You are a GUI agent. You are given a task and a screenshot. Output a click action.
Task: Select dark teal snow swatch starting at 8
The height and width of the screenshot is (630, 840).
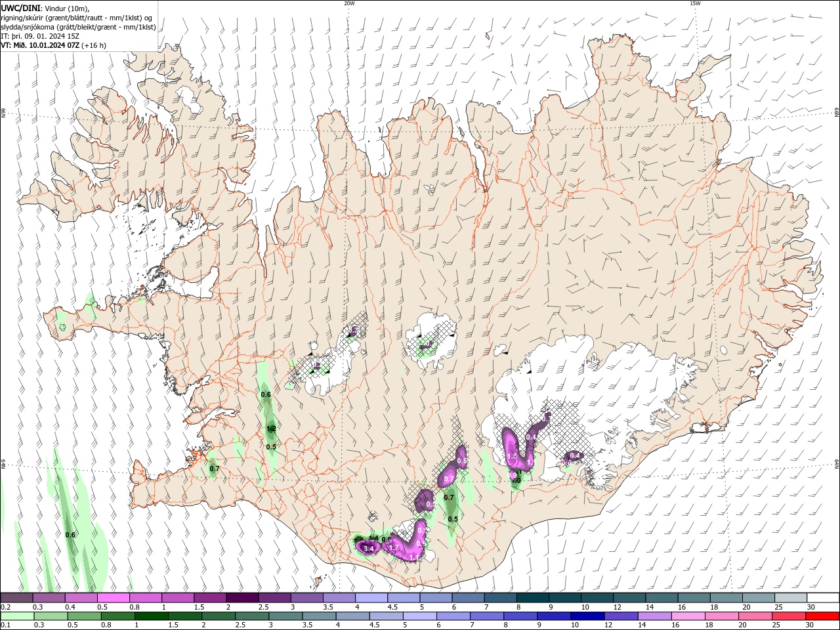(532, 598)
